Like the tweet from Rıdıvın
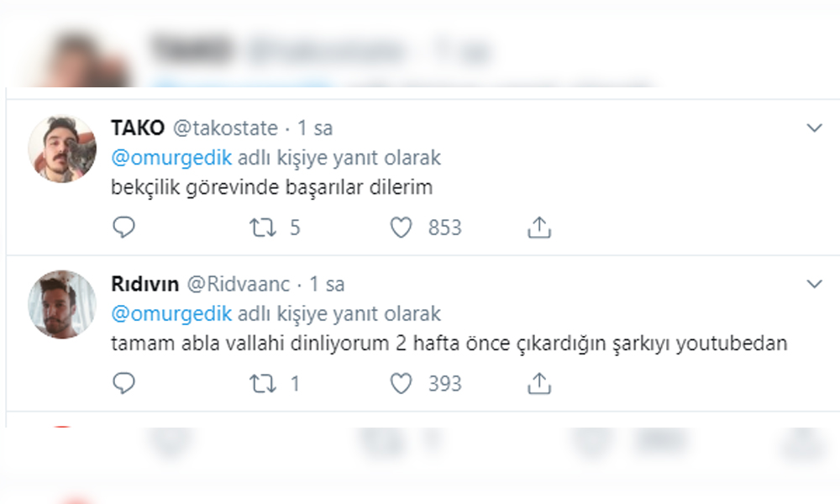840x504 pixels. click(x=403, y=384)
